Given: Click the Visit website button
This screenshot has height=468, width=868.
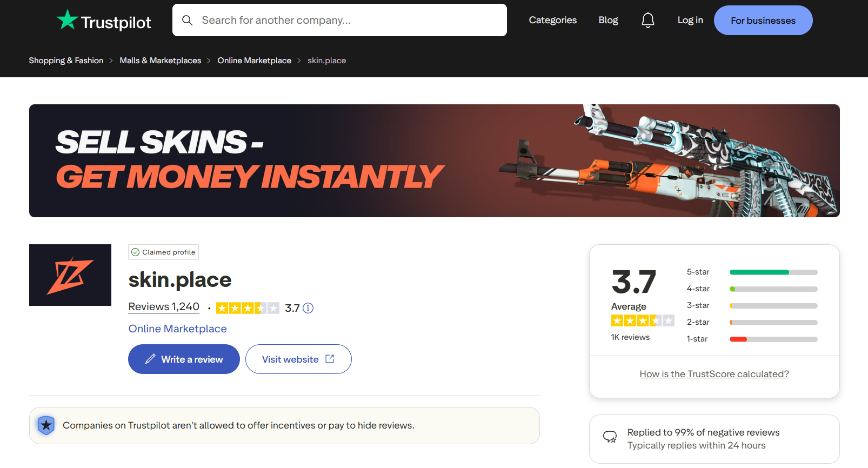Looking at the screenshot, I should [298, 359].
